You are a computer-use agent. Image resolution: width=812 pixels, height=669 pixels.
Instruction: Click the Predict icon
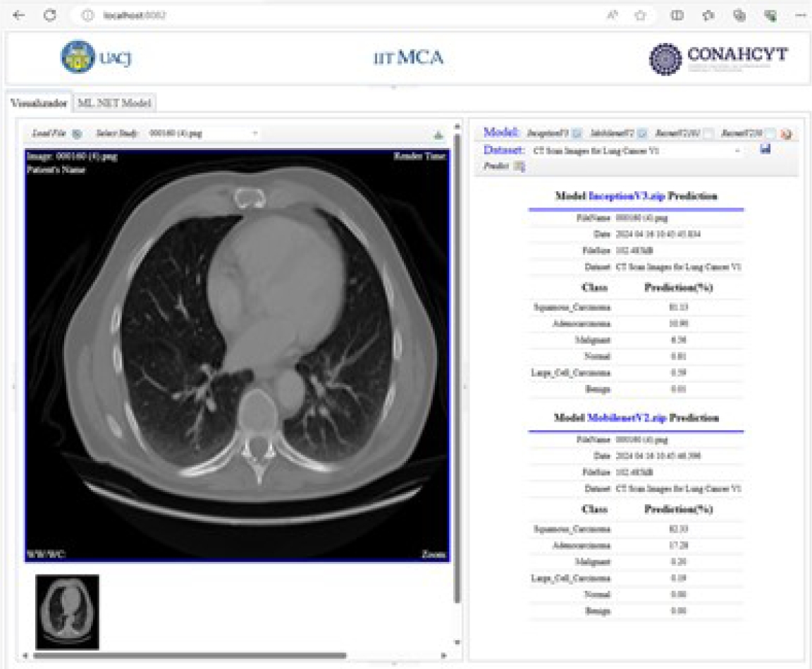tap(519, 166)
